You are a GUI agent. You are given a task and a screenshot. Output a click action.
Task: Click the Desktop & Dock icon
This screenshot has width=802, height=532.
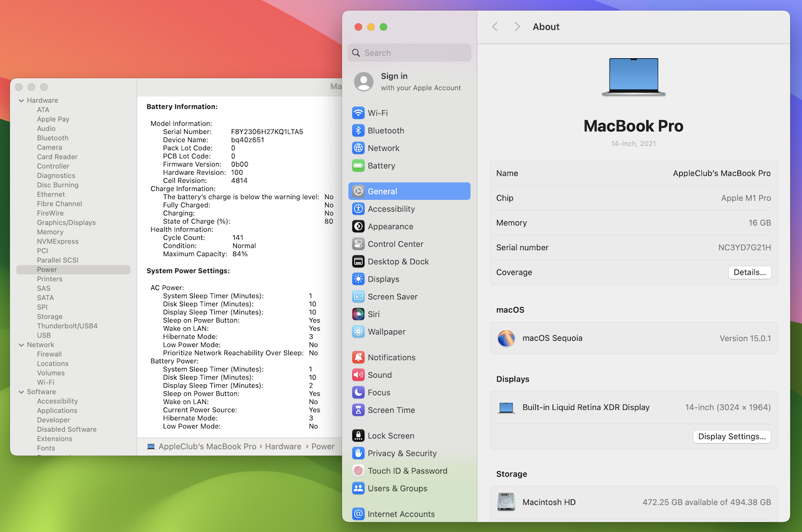(358, 261)
